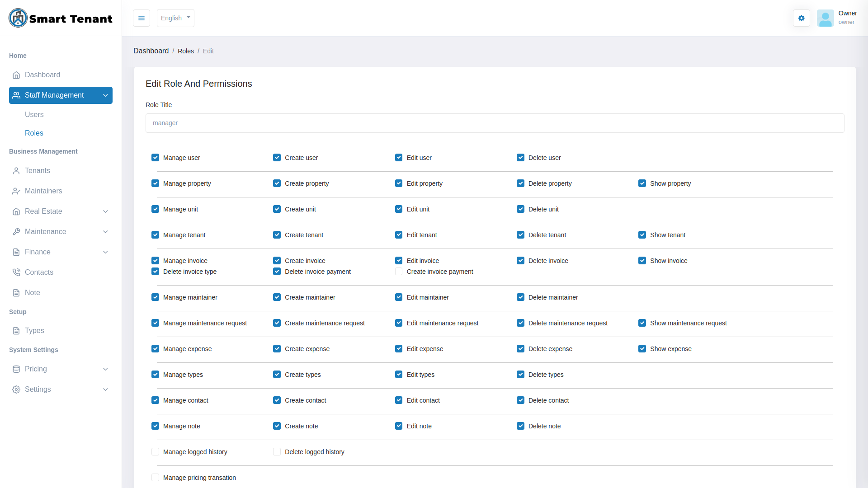Open the Contacts section via phone icon

click(x=16, y=272)
